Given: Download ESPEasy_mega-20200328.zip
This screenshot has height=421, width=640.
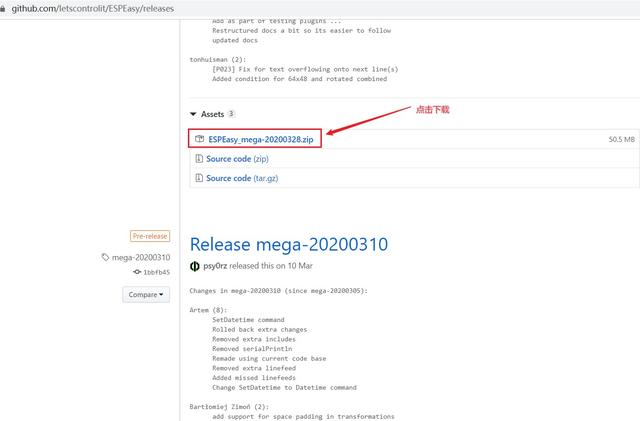Looking at the screenshot, I should tap(261, 139).
